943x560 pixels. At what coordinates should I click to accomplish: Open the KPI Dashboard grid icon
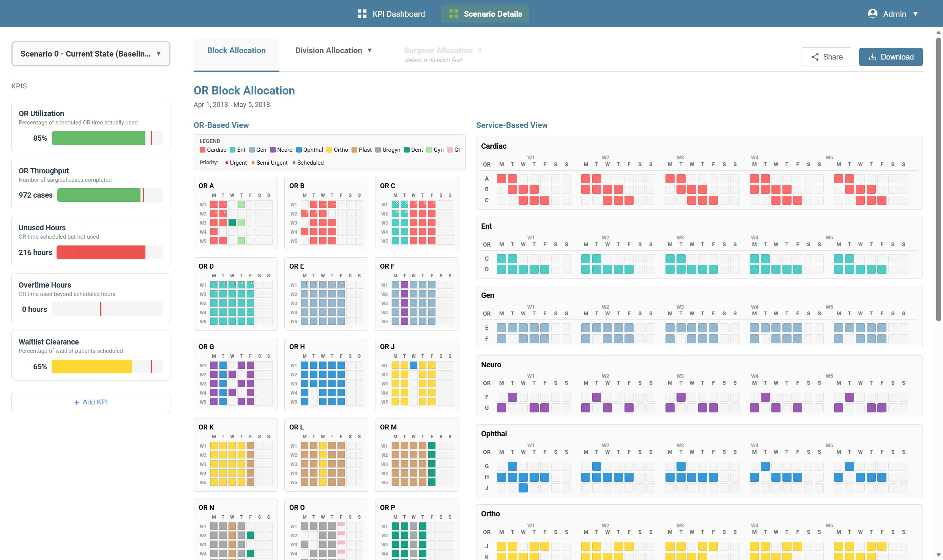[x=362, y=14]
